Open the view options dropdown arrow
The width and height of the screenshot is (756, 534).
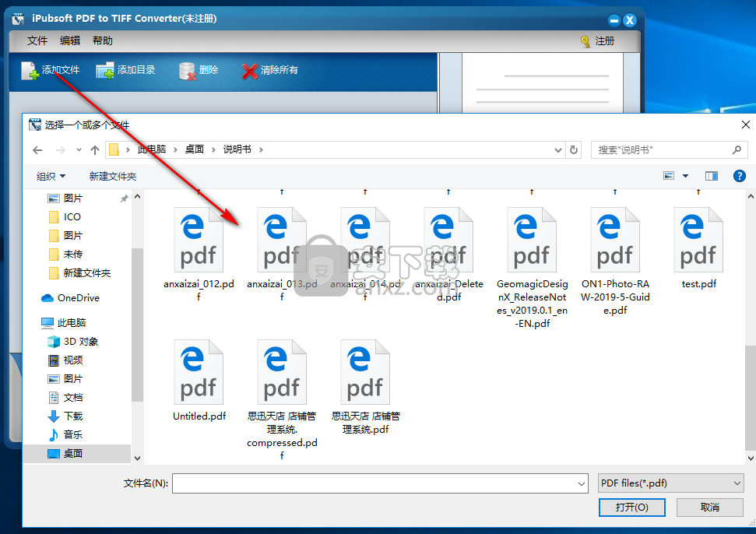(686, 176)
